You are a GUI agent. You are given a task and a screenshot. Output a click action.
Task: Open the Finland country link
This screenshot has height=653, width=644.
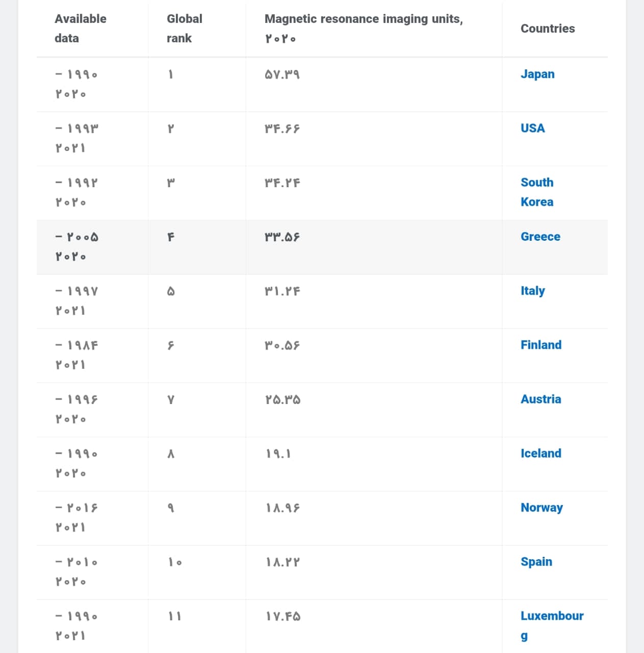pos(541,345)
